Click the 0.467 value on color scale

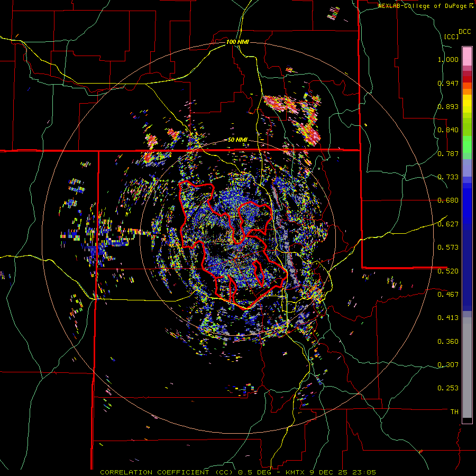pos(448,295)
